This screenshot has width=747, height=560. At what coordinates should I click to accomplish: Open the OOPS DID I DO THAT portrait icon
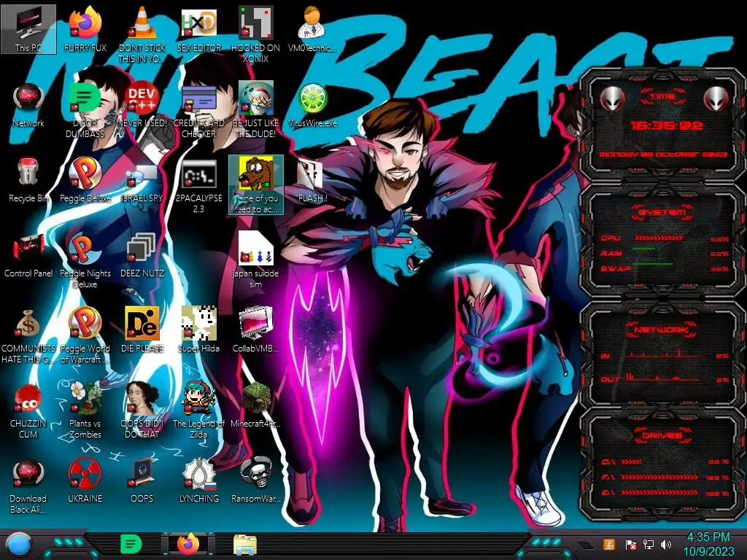coord(142,411)
